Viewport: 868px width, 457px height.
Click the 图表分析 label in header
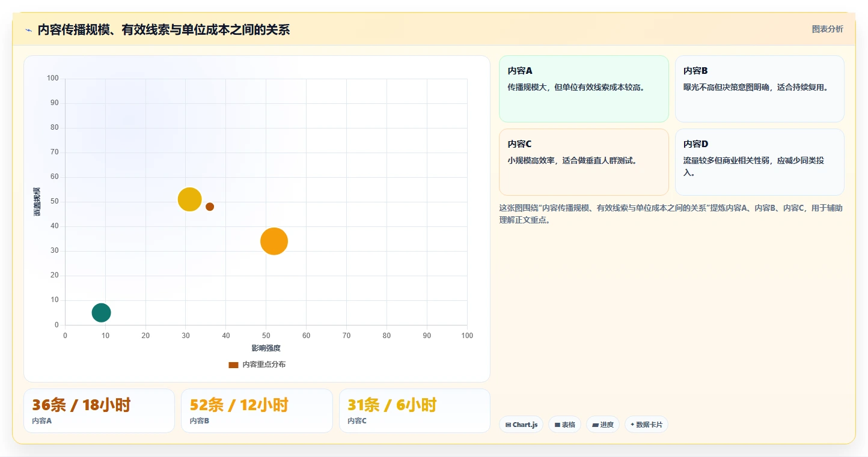click(x=827, y=29)
